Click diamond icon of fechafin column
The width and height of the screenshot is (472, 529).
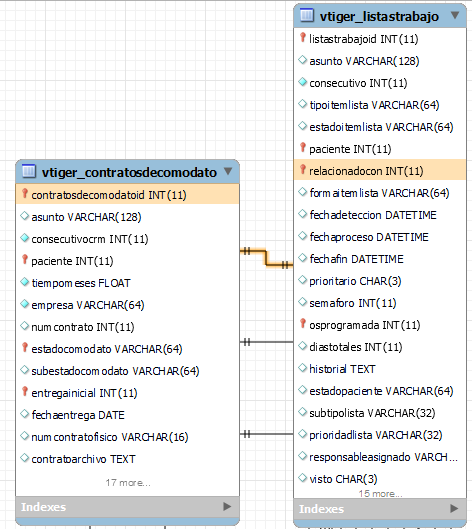tap(303, 258)
